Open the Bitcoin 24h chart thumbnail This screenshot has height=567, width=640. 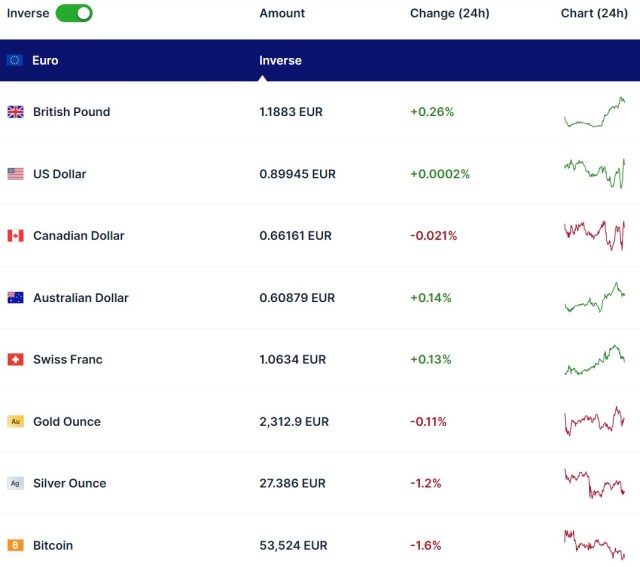[x=594, y=546]
